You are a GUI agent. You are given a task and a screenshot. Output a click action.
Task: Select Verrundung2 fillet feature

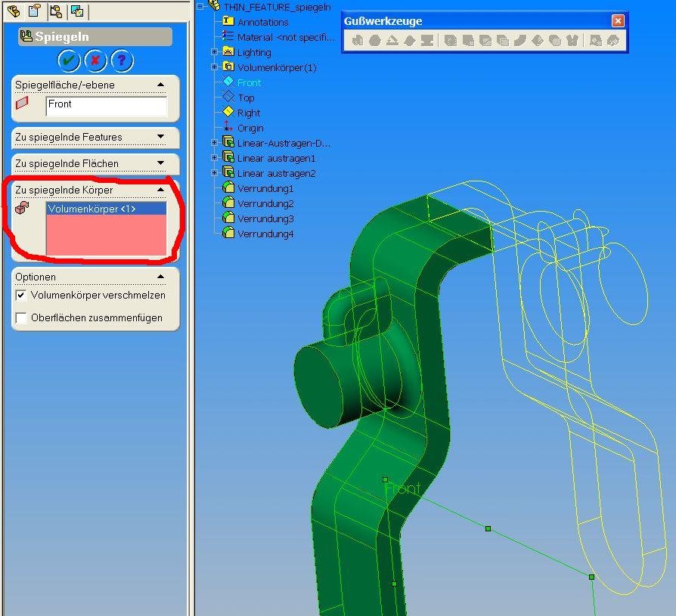265,204
